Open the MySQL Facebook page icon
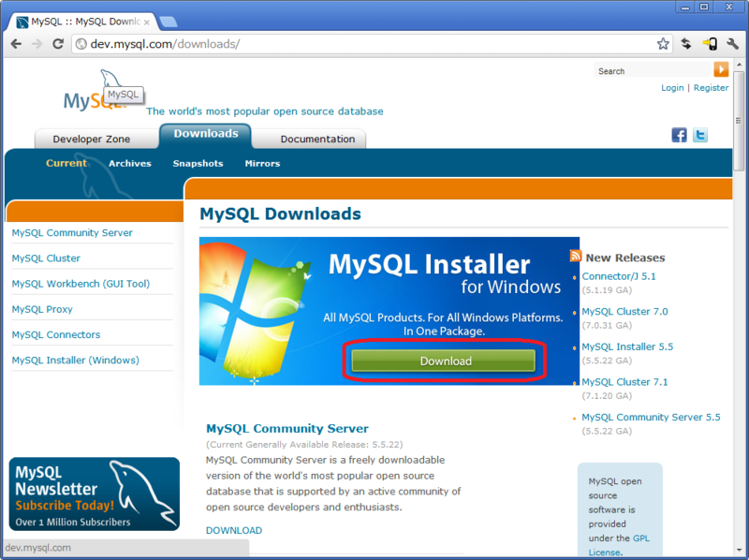 tap(679, 135)
